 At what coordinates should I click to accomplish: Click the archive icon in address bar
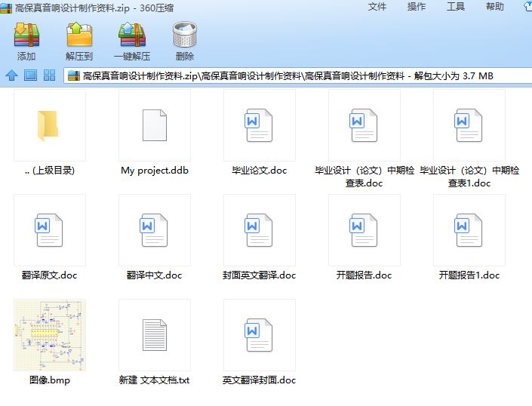coord(74,75)
